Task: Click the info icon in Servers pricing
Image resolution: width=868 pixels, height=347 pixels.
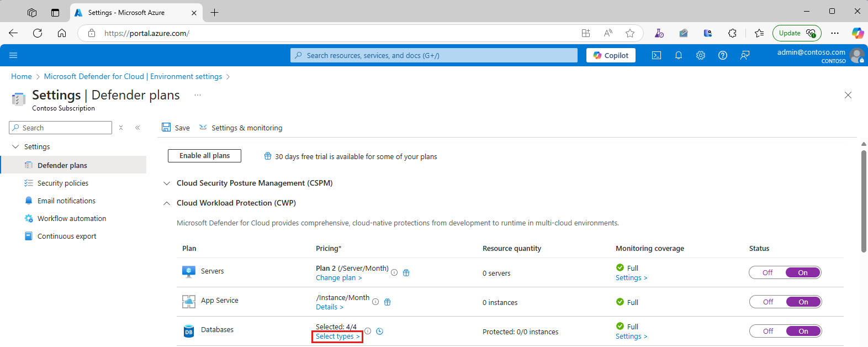Action: click(394, 272)
